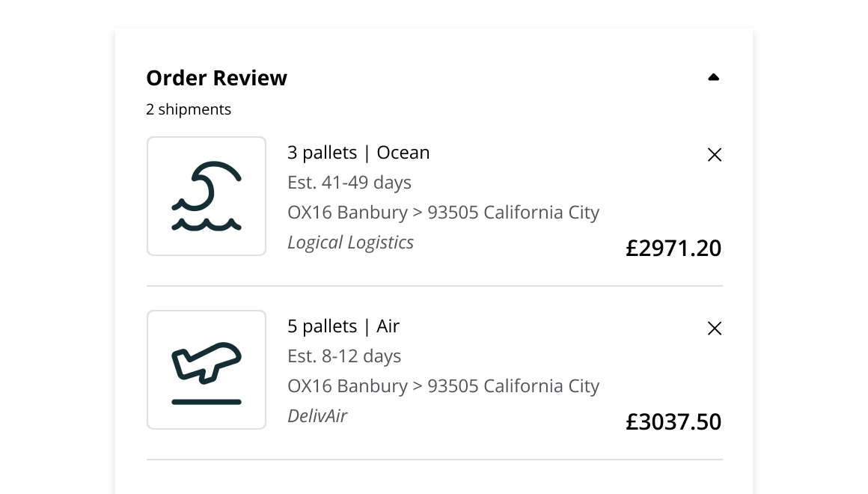Select the 3 pallets Ocean title
The width and height of the screenshot is (868, 494).
358,152
